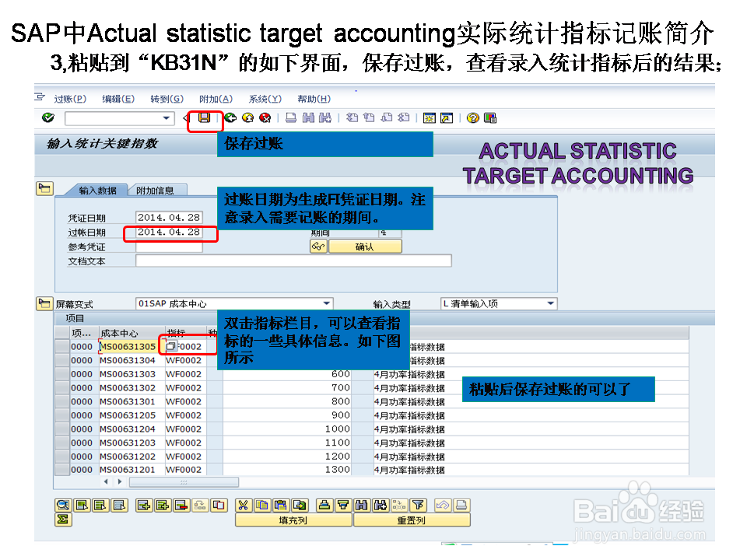Image resolution: width=747 pixels, height=560 pixels.
Task: Click the Generate Shortcut icon
Action: point(447,117)
